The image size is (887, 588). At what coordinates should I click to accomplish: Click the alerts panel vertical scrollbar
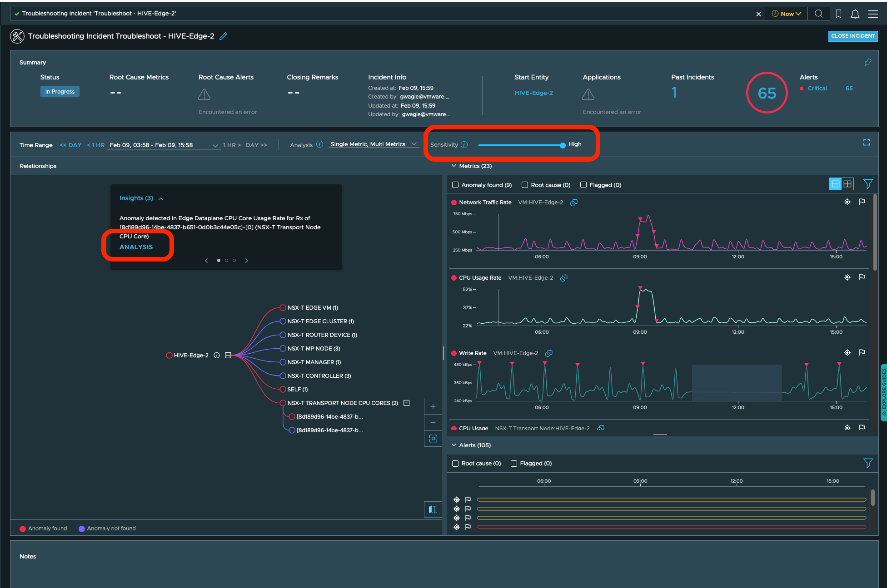pos(872,498)
